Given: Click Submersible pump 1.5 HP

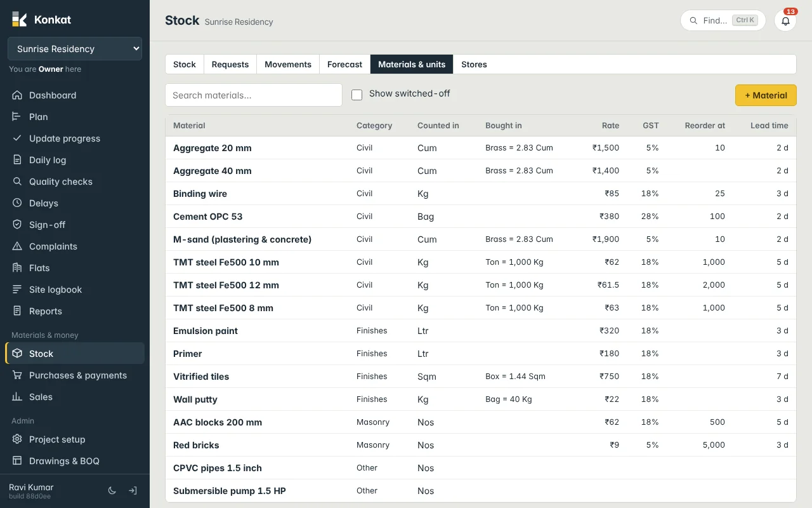Looking at the screenshot, I should 230,491.
